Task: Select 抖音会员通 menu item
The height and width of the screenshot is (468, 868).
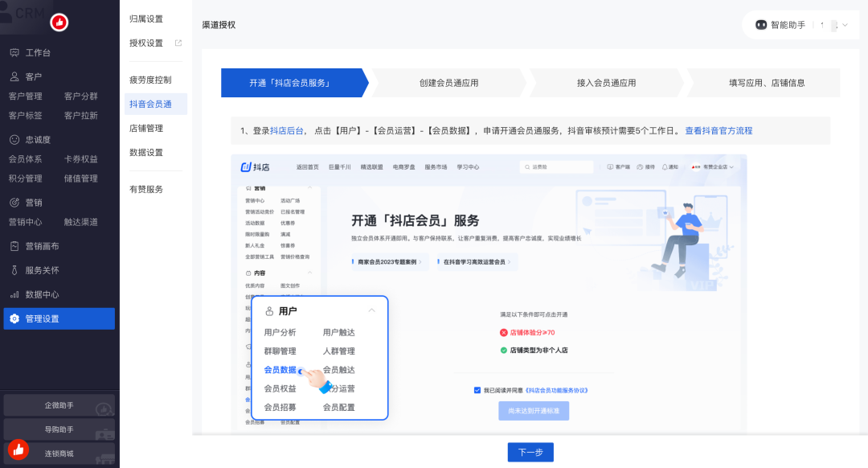Action: [x=156, y=104]
